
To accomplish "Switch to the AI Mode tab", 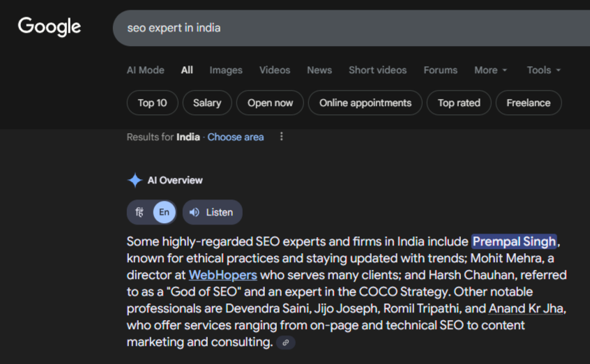I will (x=146, y=70).
